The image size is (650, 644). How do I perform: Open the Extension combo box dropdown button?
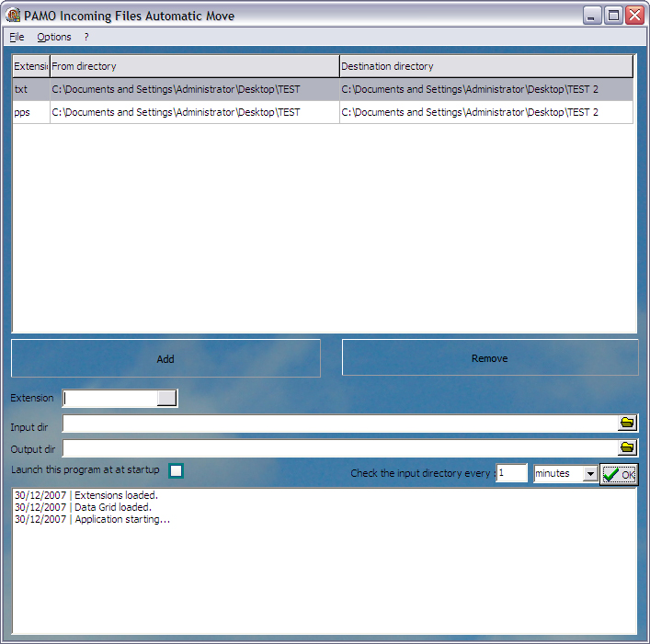pos(166,399)
